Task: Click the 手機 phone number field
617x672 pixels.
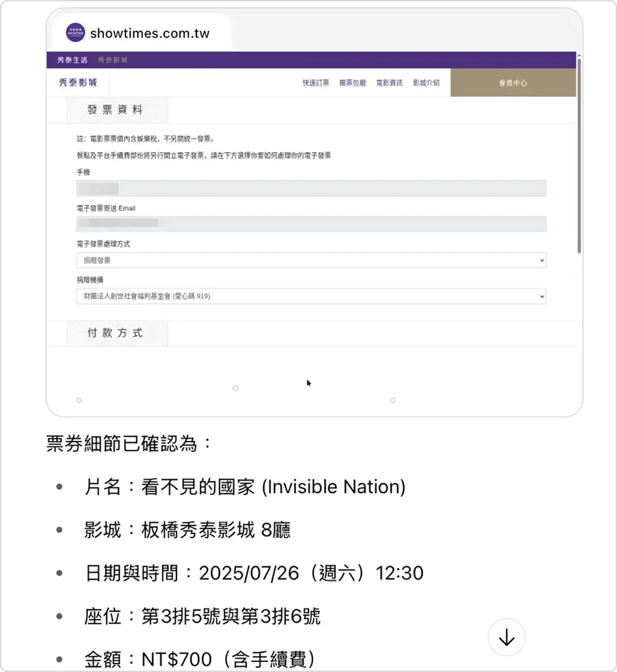Action: click(x=312, y=189)
